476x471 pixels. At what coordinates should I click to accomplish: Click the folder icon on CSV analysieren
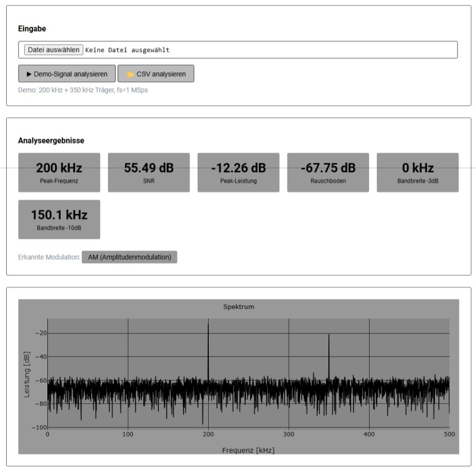click(x=130, y=74)
